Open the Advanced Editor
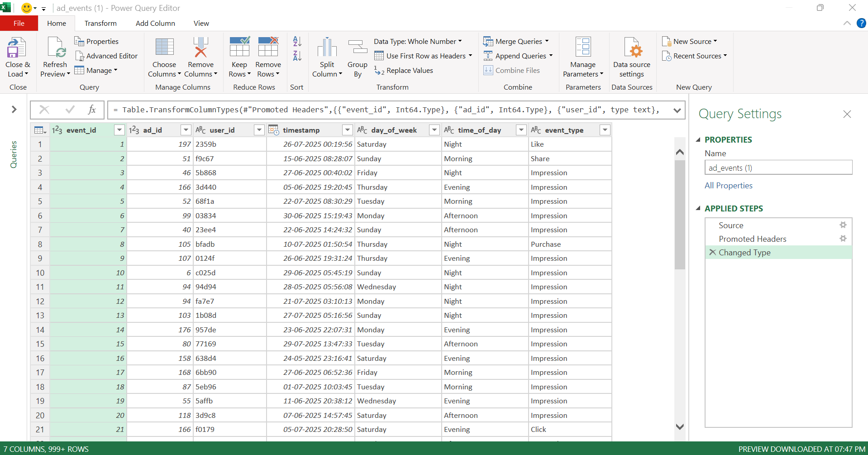This screenshot has width=868, height=455. tap(106, 56)
